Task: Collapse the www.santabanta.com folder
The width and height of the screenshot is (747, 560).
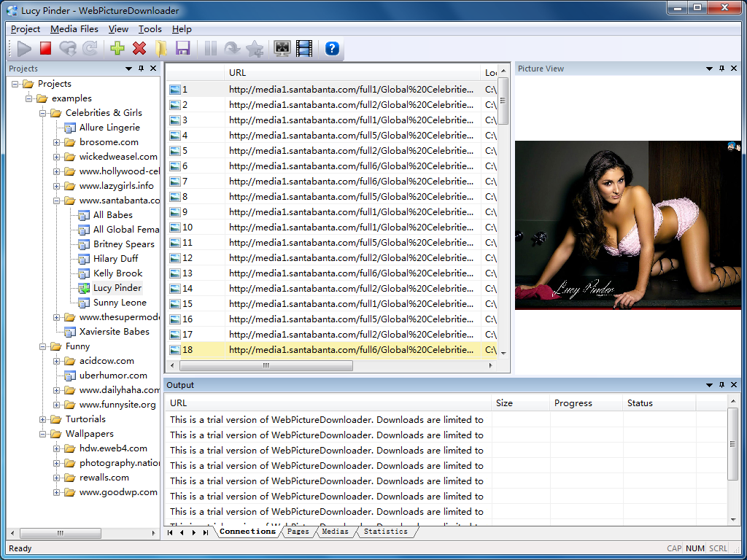Action: 56,201
